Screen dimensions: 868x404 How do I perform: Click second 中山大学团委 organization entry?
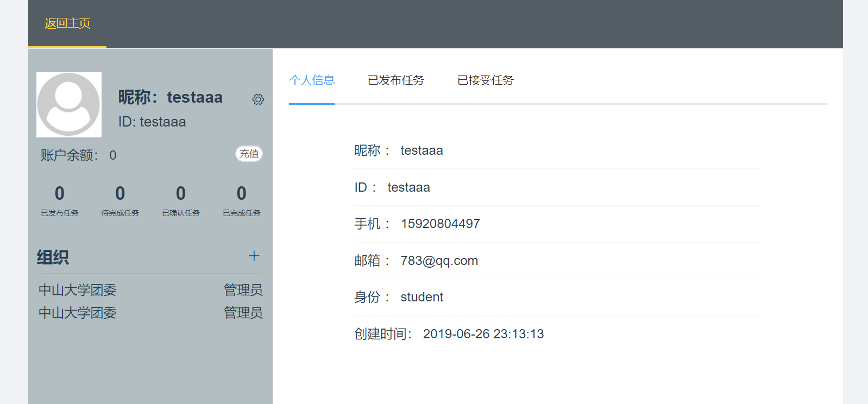tap(78, 313)
